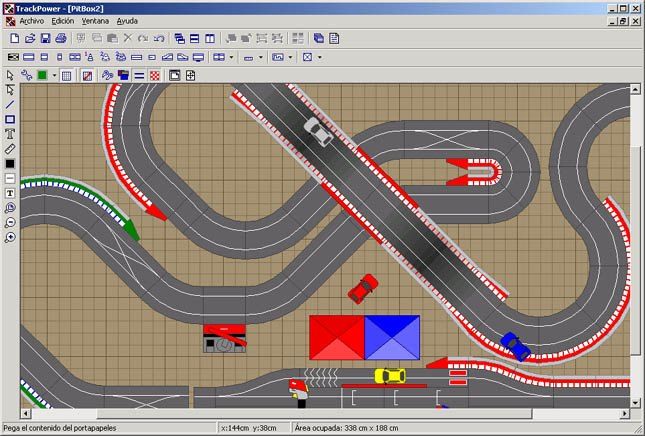645x436 pixels.
Task: Select the rectangle drawing tool
Action: coord(10,119)
